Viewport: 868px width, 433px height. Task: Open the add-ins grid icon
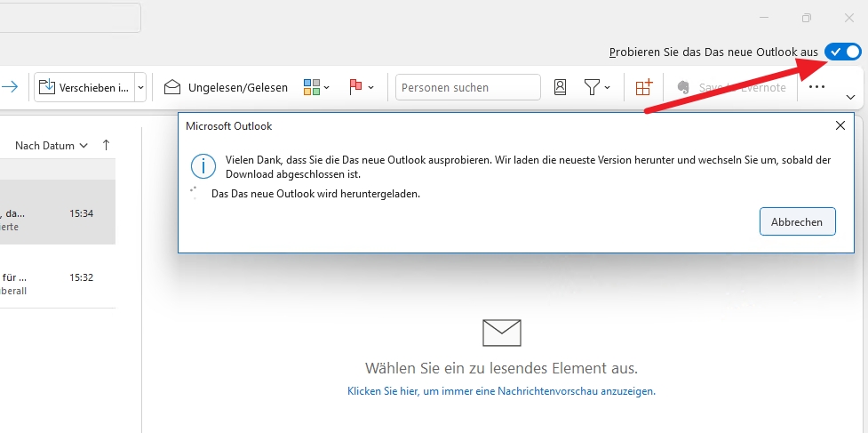coord(643,87)
